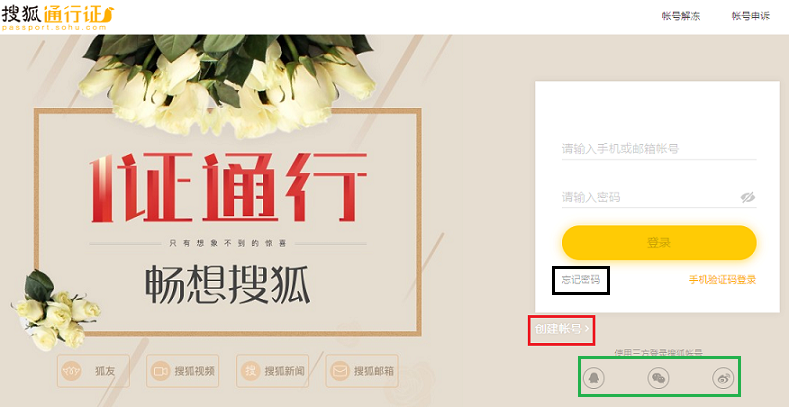The width and height of the screenshot is (789, 407).
Task: Click the 搜狐通行证 logo
Action: 58,13
